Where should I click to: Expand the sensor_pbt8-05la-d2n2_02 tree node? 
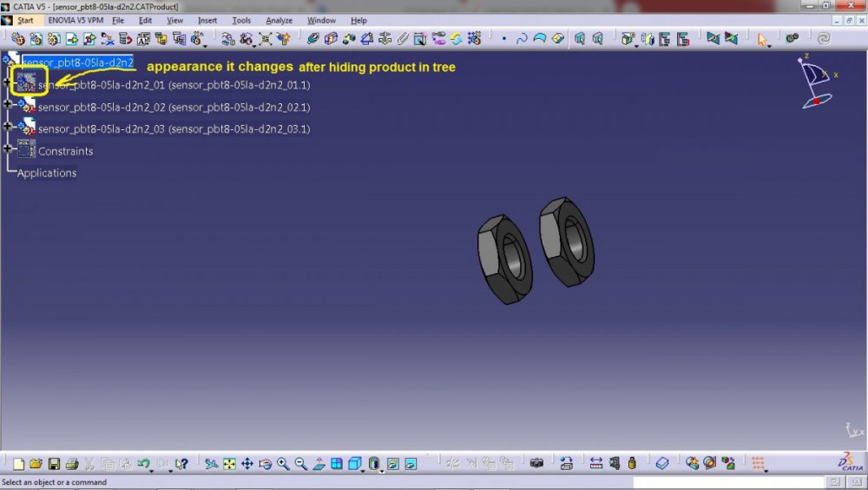tap(8, 104)
